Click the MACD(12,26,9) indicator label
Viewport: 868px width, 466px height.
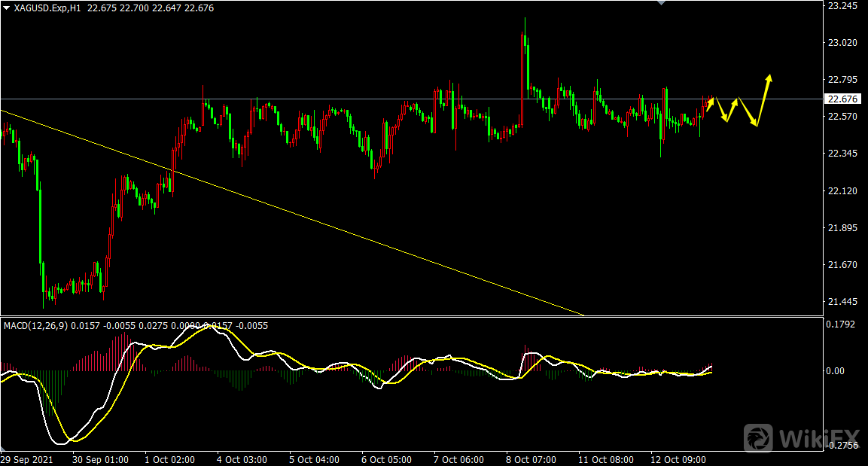point(36,325)
